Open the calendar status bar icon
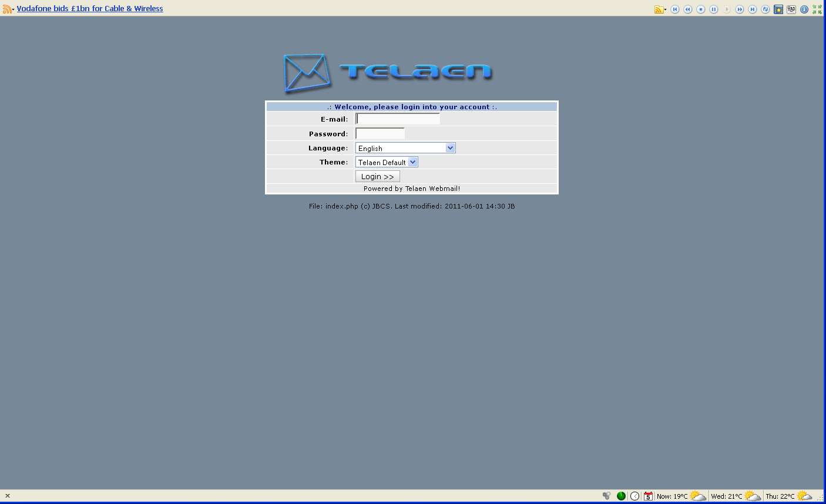This screenshot has height=504, width=826. (648, 496)
